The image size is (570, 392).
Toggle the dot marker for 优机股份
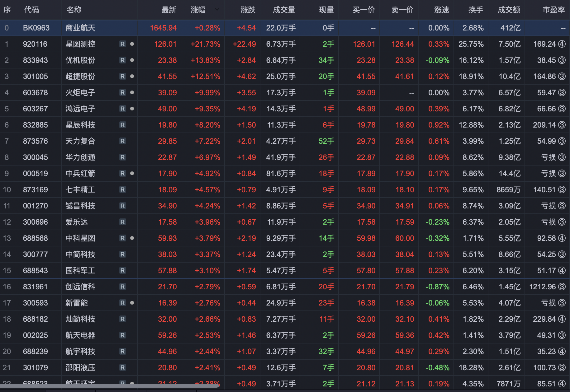coord(132,60)
